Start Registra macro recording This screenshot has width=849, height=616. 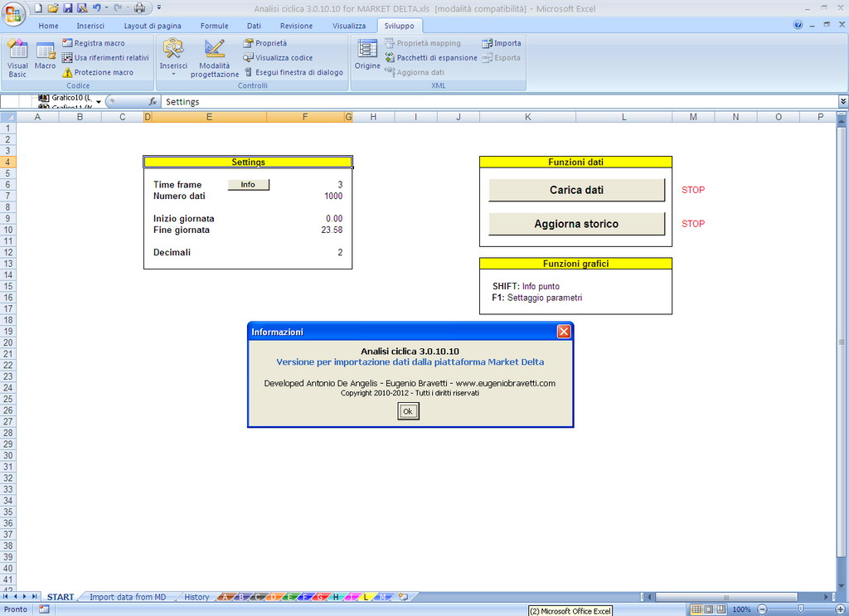(94, 43)
